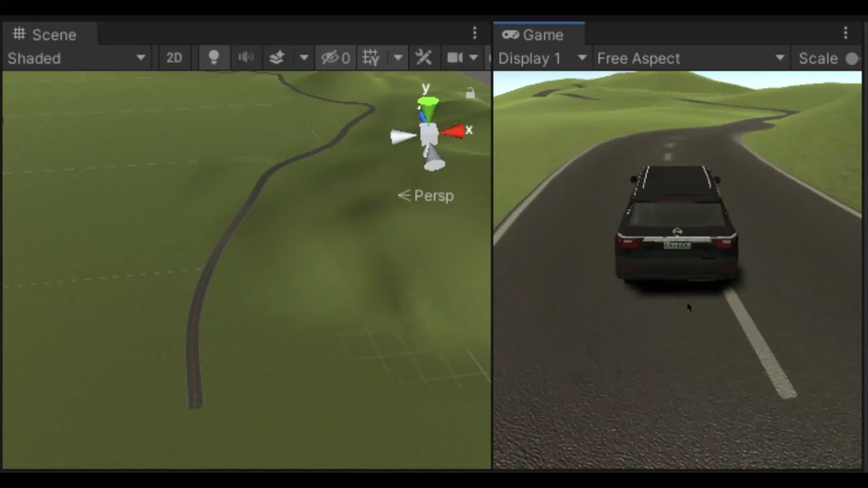868x488 pixels.
Task: Expand scene camera settings dropdown arrow
Action: click(473, 58)
